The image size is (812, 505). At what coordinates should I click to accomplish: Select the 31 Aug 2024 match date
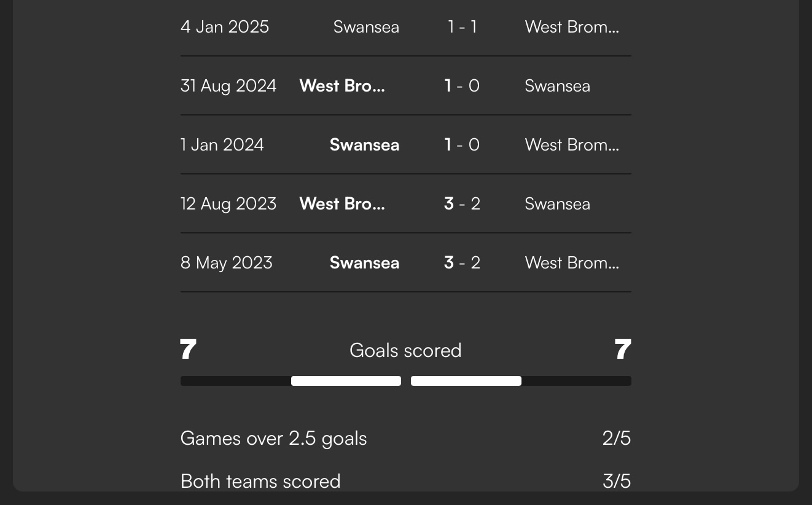pos(228,86)
